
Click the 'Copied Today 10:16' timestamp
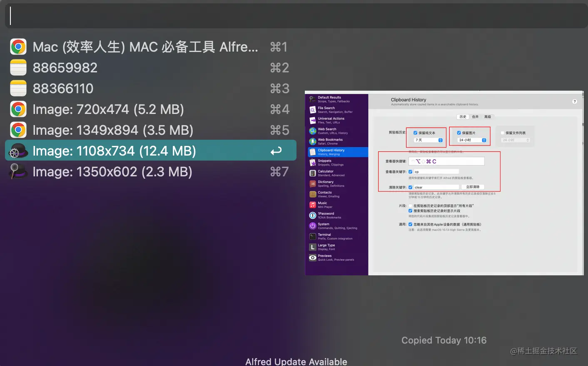pyautogui.click(x=444, y=340)
